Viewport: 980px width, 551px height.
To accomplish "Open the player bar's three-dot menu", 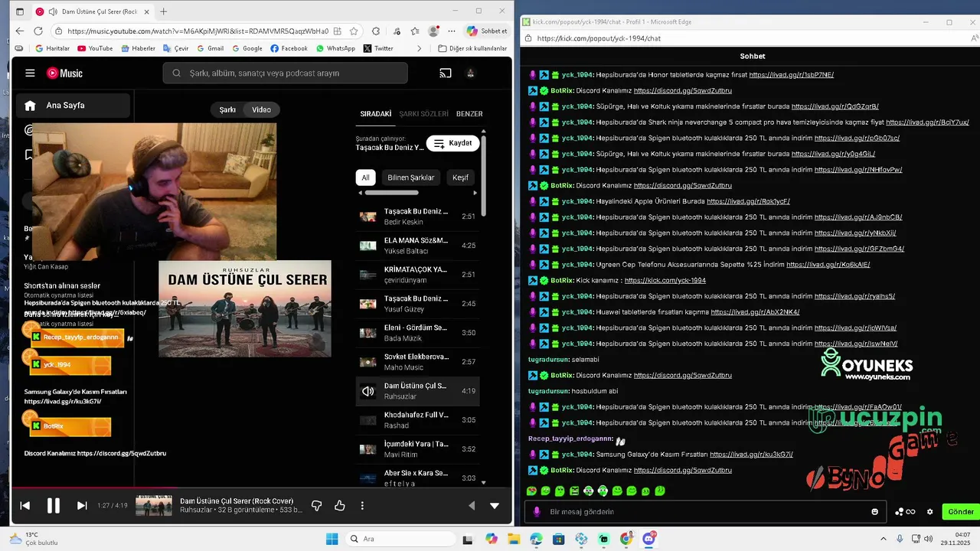I will tap(362, 505).
